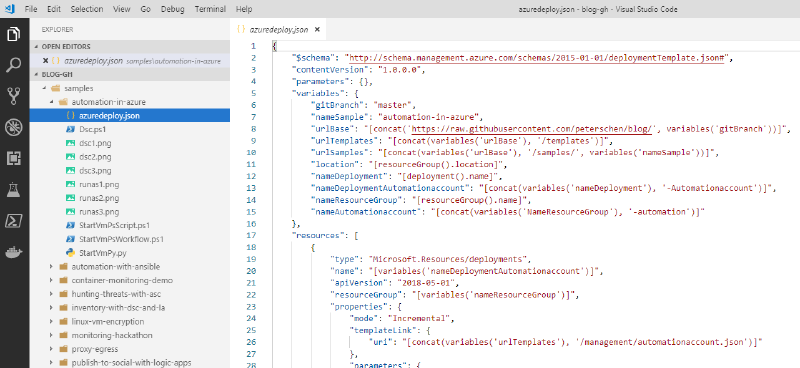Open the Search view icon

14,65
